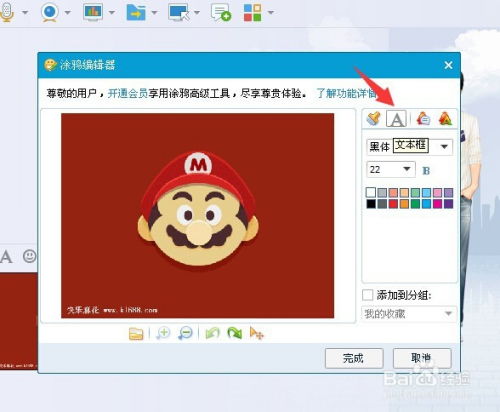This screenshot has width=500, height=412.
Task: Expand the apps grid options arrow
Action: click(271, 13)
